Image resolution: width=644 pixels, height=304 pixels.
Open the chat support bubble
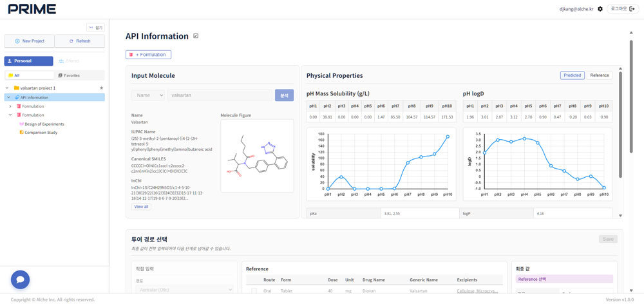[x=20, y=280]
